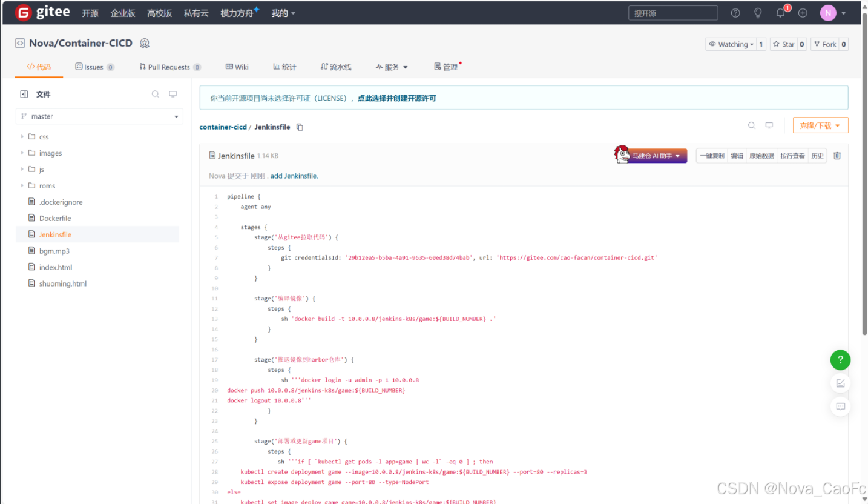Open 克隆/下载 dropdown button
This screenshot has width=868, height=504.
pos(820,125)
